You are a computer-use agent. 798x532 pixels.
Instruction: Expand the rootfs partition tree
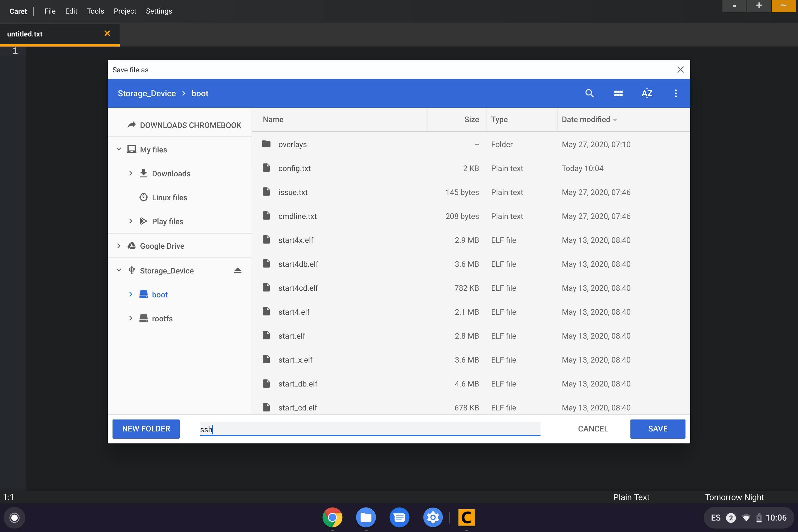coord(131,318)
